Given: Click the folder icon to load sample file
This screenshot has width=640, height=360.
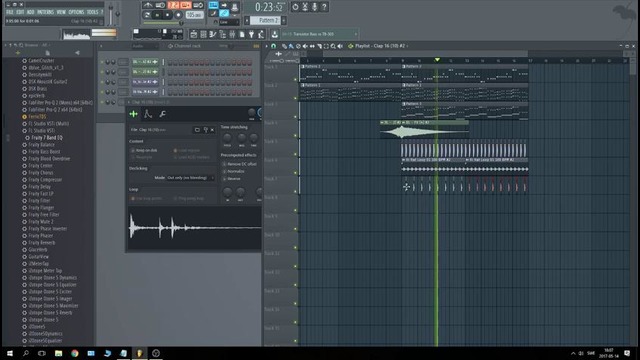Looking at the screenshot, I should [x=197, y=130].
